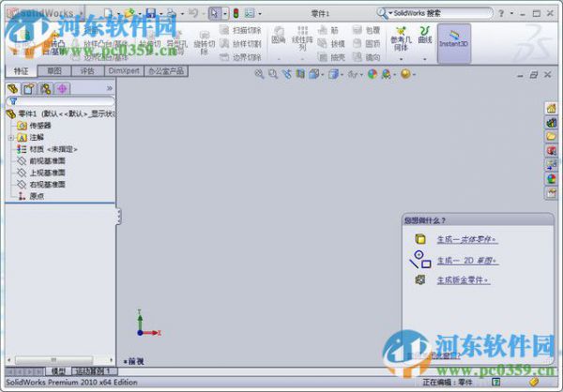Expand the 注解 tree node
The width and height of the screenshot is (563, 392).
point(11,138)
